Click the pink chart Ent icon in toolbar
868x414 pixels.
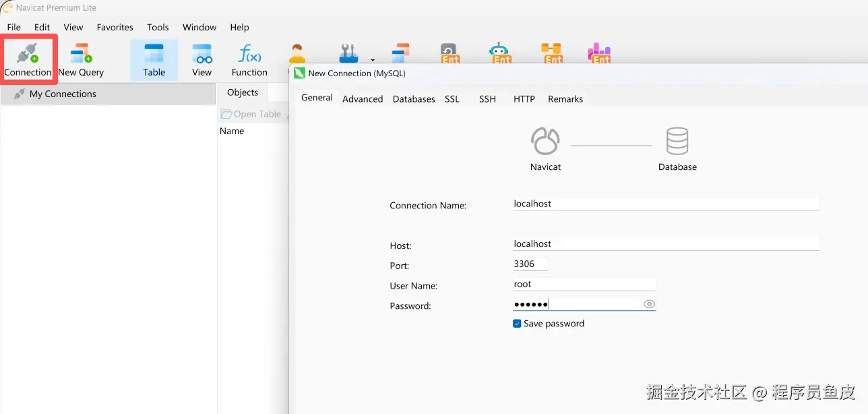pos(598,53)
